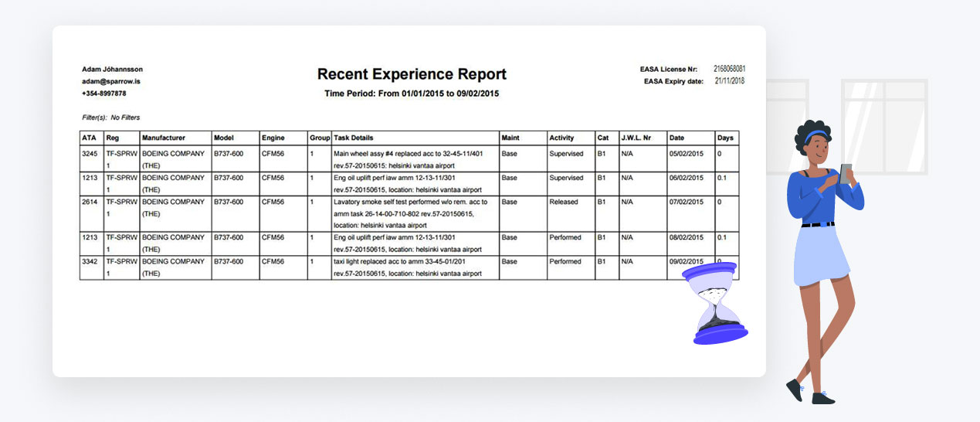The width and height of the screenshot is (980, 422).
Task: Click the blue hourglass icon
Action: (x=715, y=303)
